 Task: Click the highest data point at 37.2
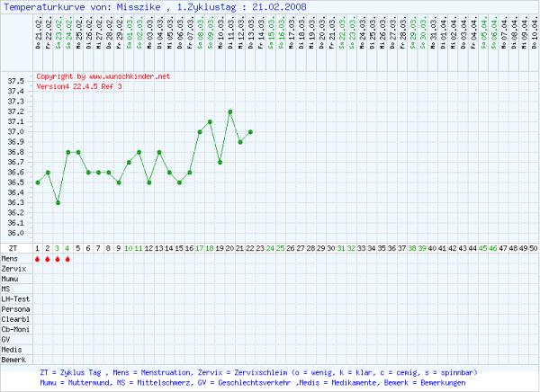[230, 111]
